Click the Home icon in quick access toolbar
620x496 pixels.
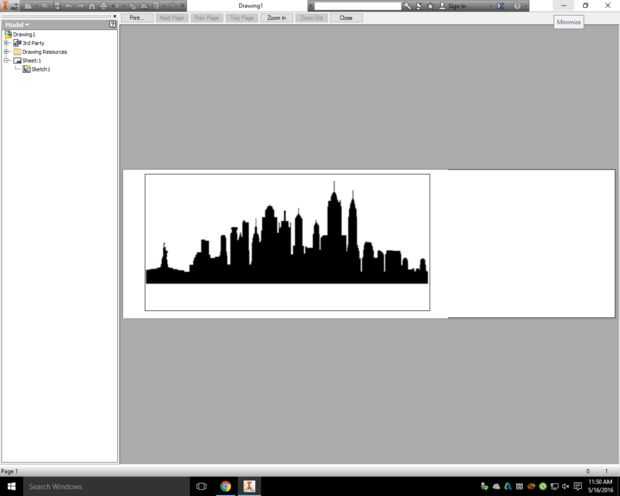92,6
